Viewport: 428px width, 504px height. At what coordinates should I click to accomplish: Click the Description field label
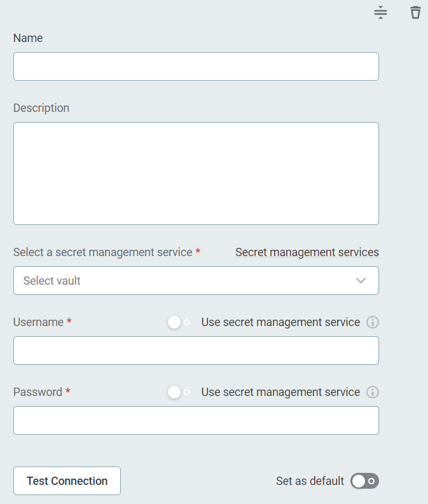[x=41, y=108]
